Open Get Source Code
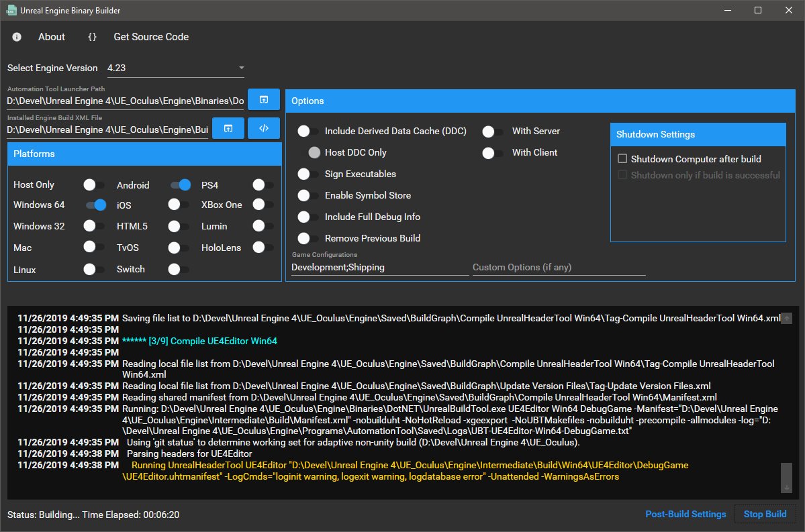Screen dimensions: 805x532 click(151, 37)
